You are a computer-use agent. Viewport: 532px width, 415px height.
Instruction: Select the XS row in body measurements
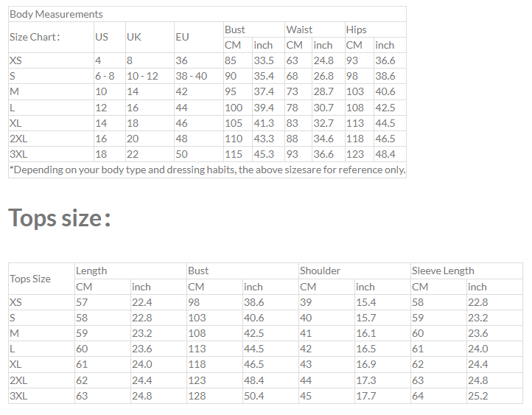pyautogui.click(x=15, y=60)
